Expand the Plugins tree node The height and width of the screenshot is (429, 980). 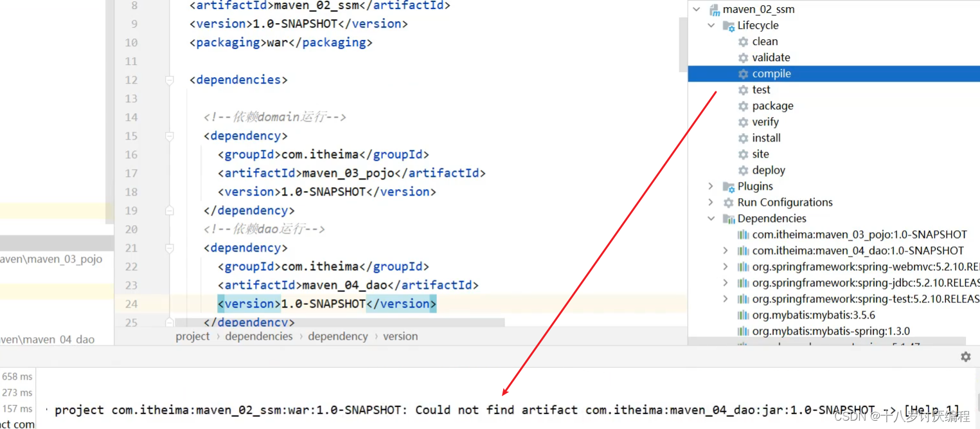(x=711, y=187)
